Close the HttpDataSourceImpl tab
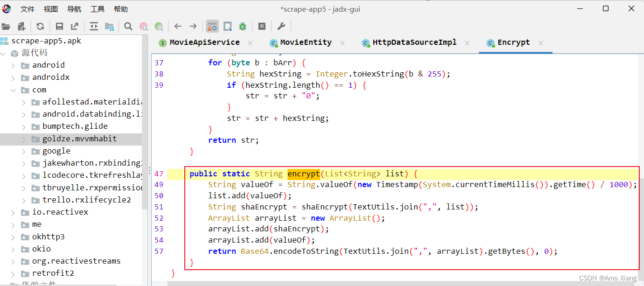The width and height of the screenshot is (644, 286). [467, 43]
